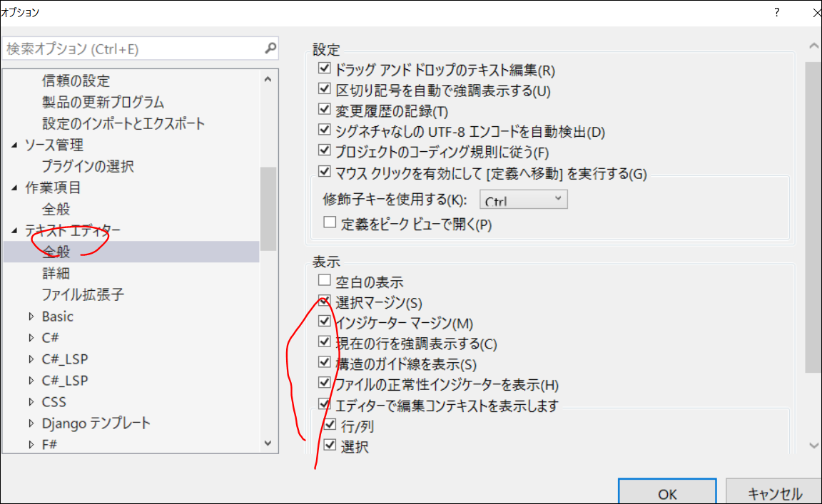Open the help question mark button
The image size is (822, 504).
click(x=776, y=12)
